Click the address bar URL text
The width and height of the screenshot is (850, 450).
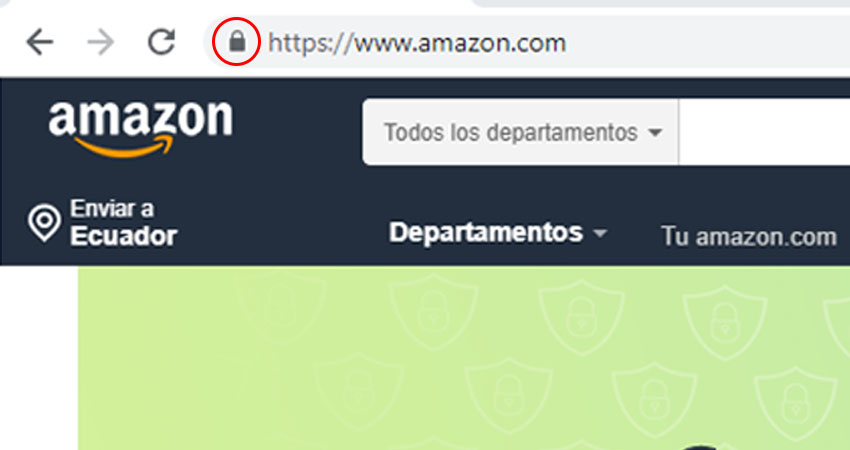[417, 42]
